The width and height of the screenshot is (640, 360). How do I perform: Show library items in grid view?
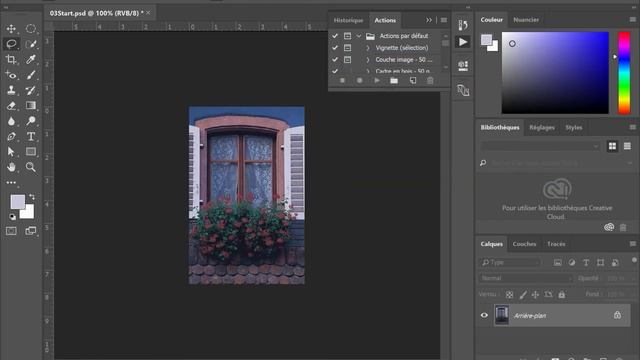[x=612, y=146]
